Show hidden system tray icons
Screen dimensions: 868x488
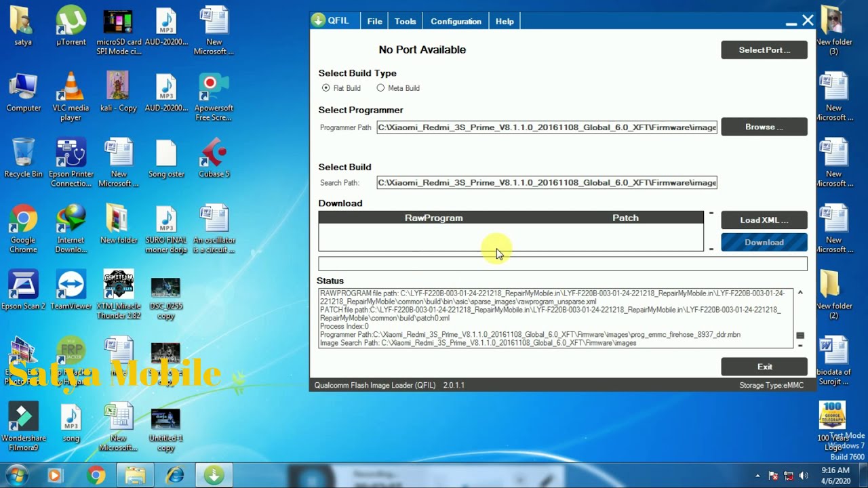757,476
